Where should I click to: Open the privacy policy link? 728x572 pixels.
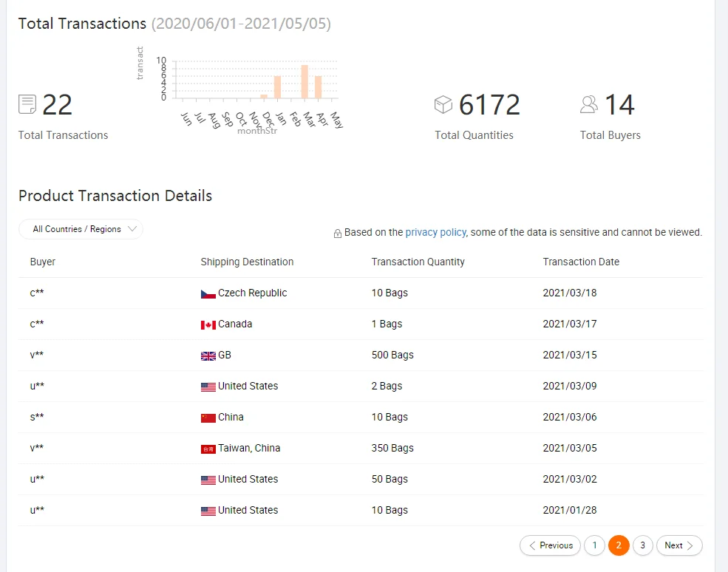435,232
